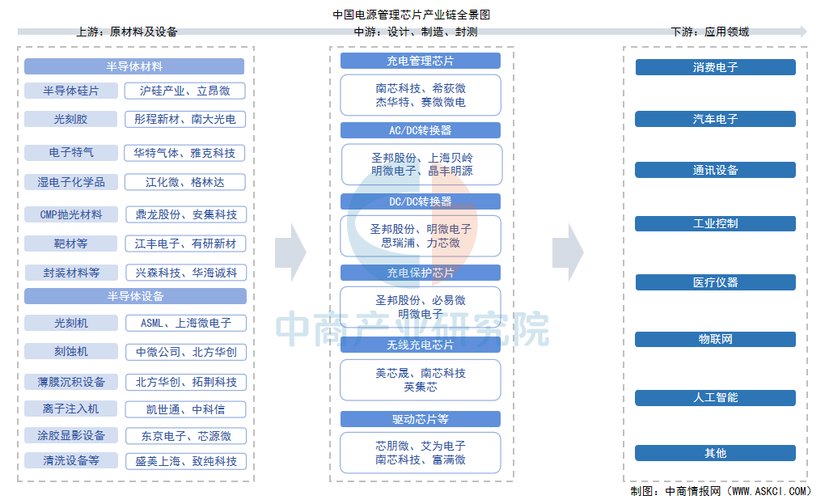
Task: Click the "半导体设备" section header
Action: coord(135,296)
